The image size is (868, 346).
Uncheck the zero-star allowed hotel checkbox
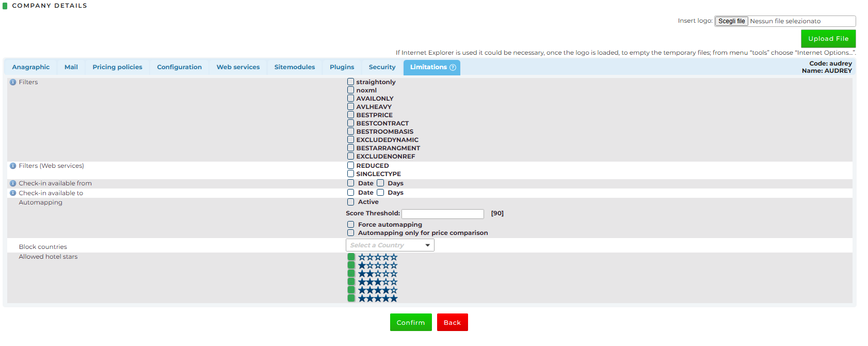351,257
